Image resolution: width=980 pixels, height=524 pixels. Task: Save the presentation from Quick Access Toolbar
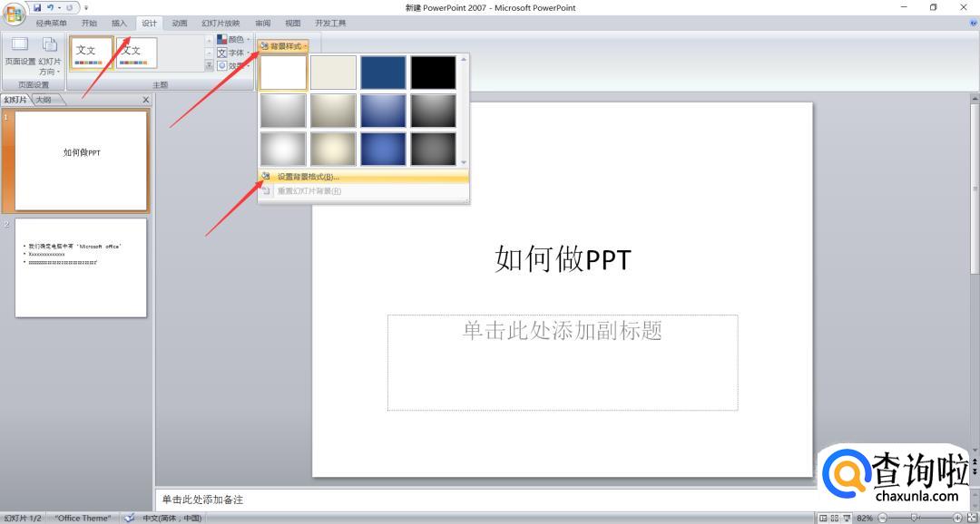pos(37,7)
